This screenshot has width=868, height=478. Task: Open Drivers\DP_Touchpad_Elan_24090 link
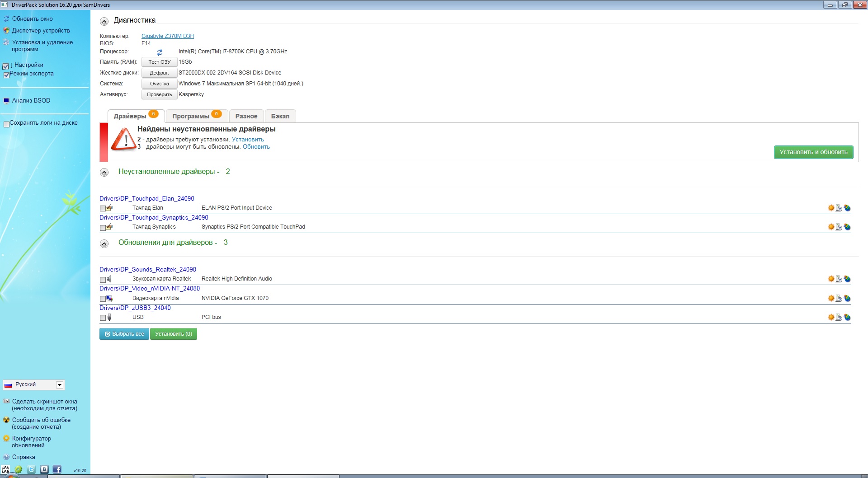coord(147,199)
